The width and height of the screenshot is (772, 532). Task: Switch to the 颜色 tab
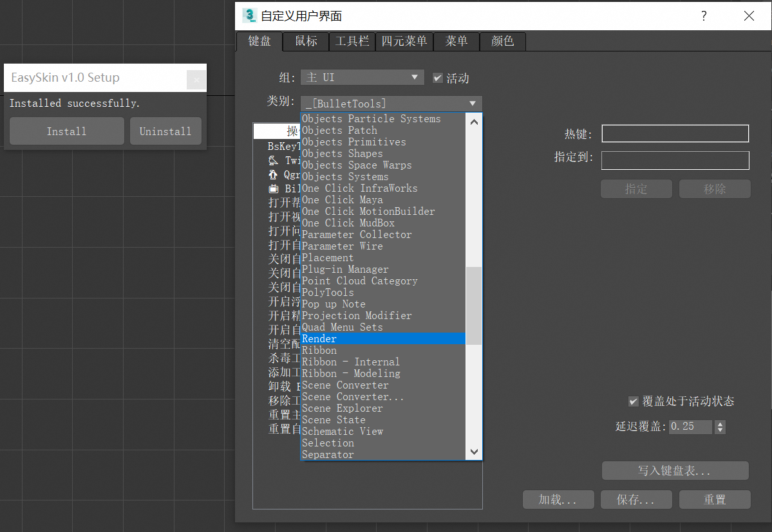coord(502,41)
